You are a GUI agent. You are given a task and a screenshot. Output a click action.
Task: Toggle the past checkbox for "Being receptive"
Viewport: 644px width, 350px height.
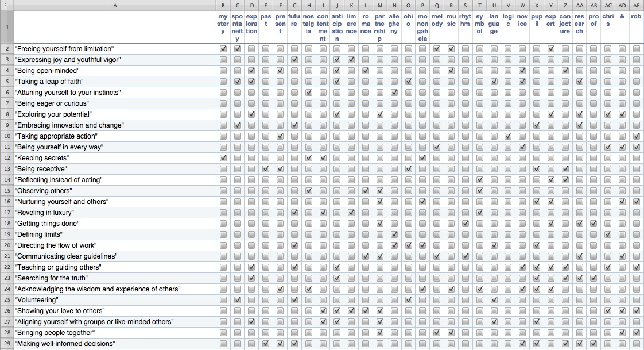click(265, 169)
